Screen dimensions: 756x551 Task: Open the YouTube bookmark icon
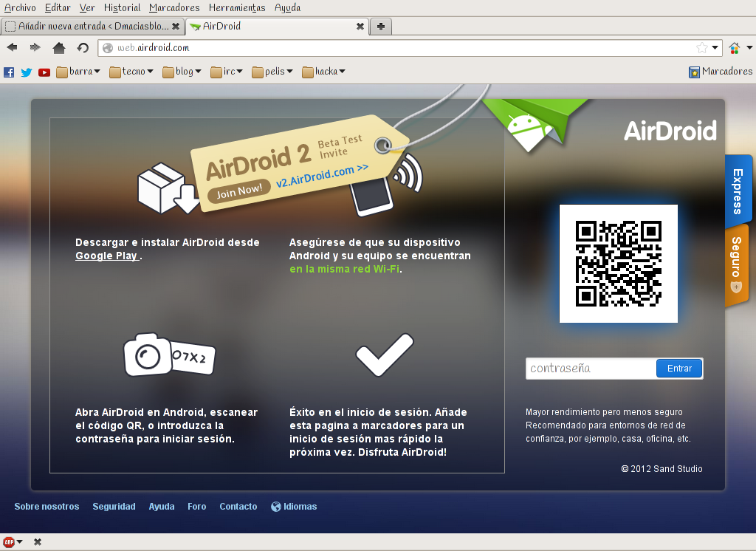[x=44, y=72]
